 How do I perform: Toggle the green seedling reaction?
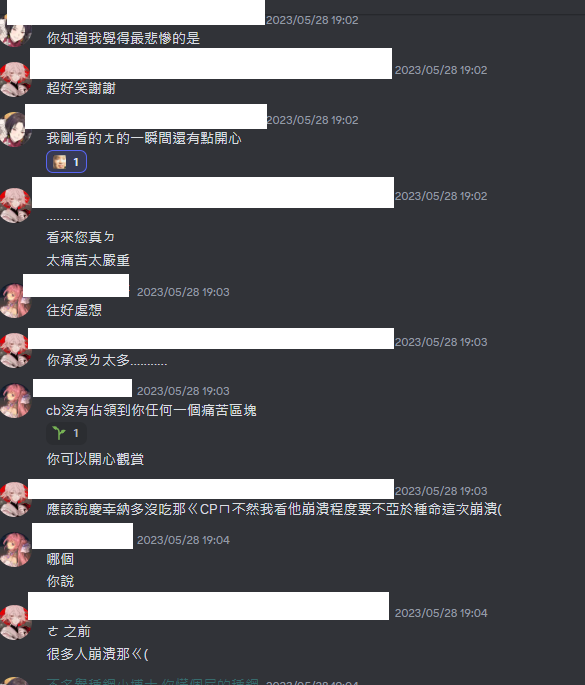[66, 433]
